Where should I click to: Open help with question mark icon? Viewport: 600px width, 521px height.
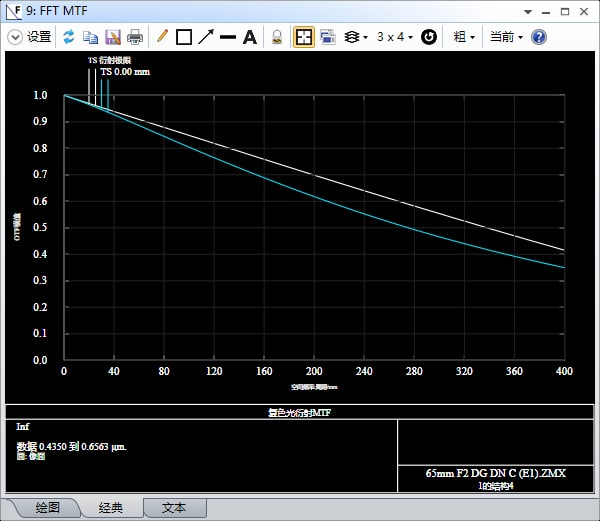tap(539, 37)
